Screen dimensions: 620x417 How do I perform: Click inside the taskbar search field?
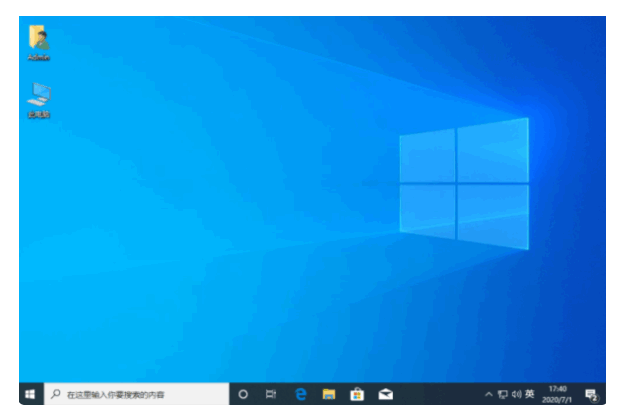(136, 394)
